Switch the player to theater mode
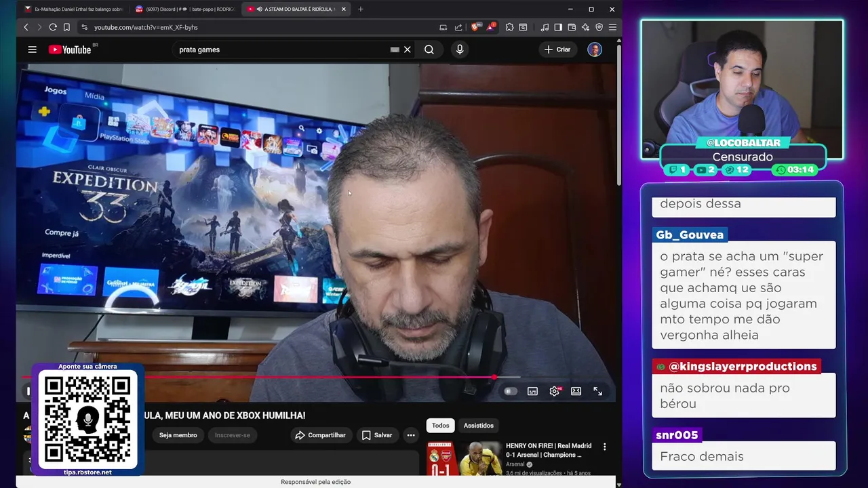 coord(576,391)
